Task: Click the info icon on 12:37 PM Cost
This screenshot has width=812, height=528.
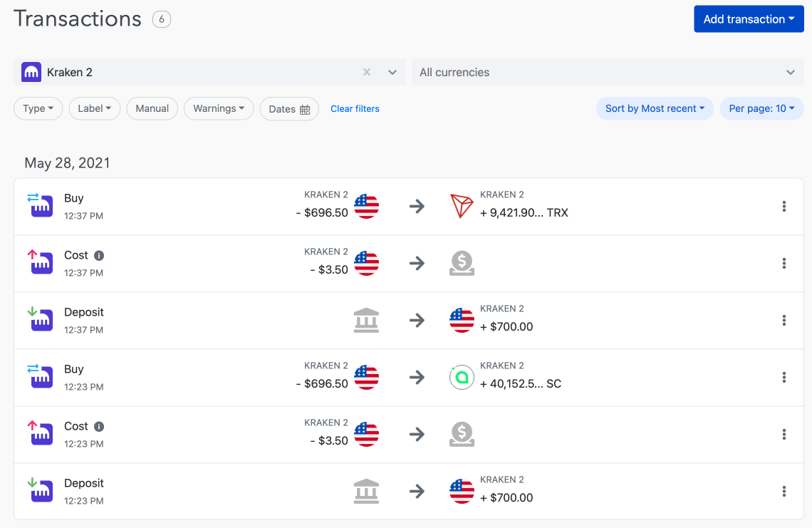Action: tap(99, 256)
